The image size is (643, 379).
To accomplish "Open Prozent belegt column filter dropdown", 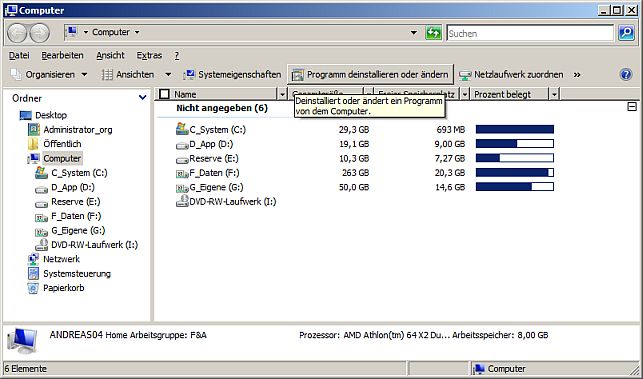I will pyautogui.click(x=554, y=95).
